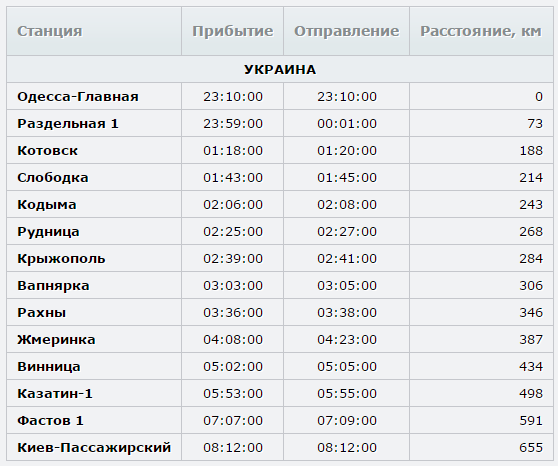Click the Жмеринка station entry
This screenshot has width=558, height=466.
click(x=56, y=340)
